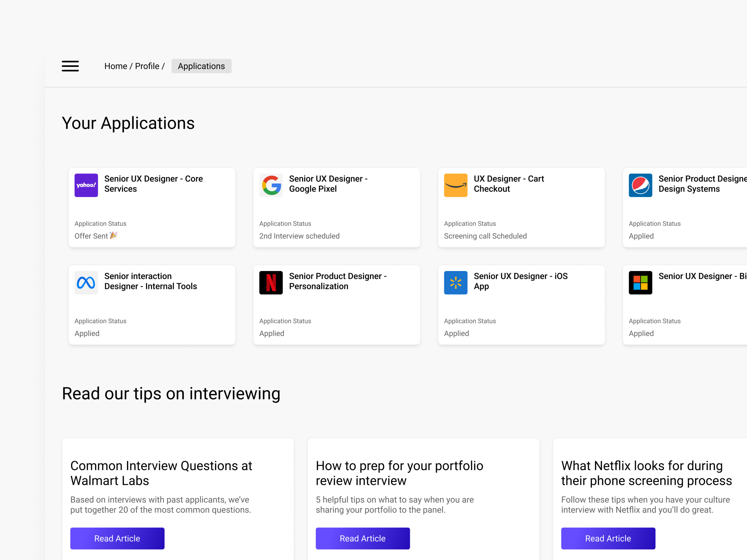Click the Google logo icon
This screenshot has height=560, width=747.
click(x=271, y=185)
